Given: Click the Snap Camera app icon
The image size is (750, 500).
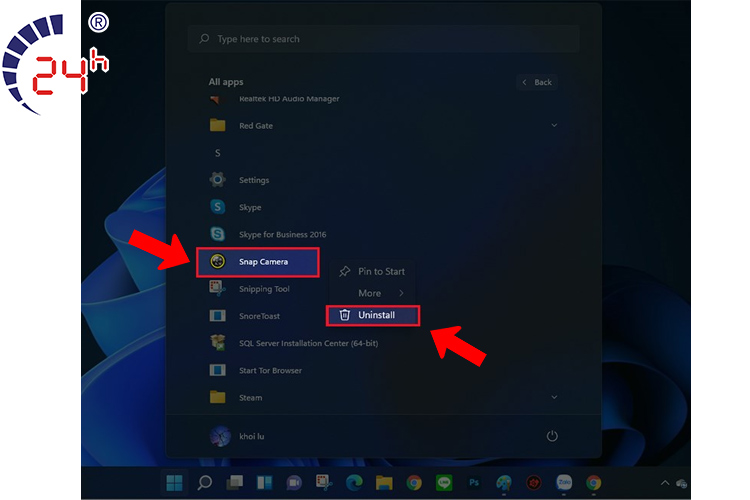Looking at the screenshot, I should click(x=217, y=262).
